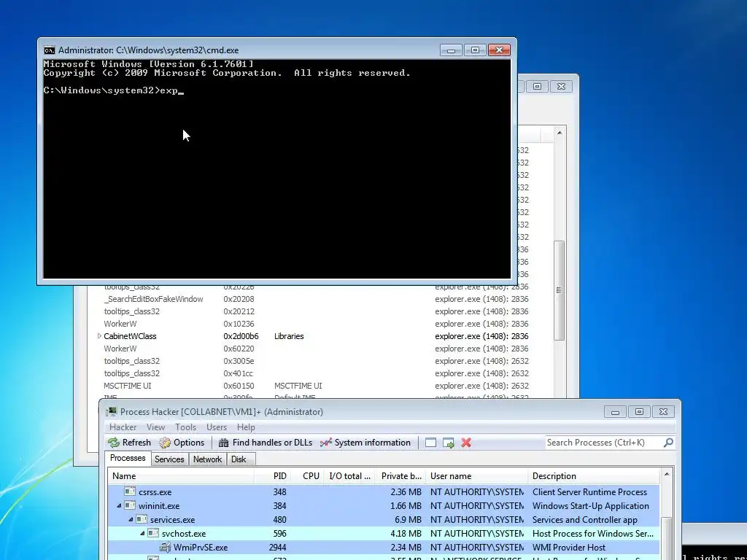Collapse wininit.exe tree node
Viewport: 747px width, 560px height.
click(x=119, y=506)
